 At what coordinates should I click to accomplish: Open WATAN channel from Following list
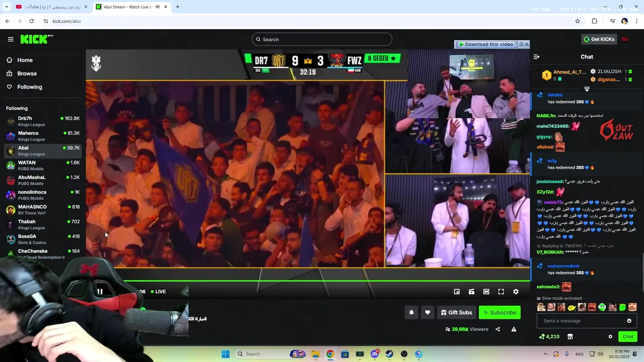[x=43, y=165]
